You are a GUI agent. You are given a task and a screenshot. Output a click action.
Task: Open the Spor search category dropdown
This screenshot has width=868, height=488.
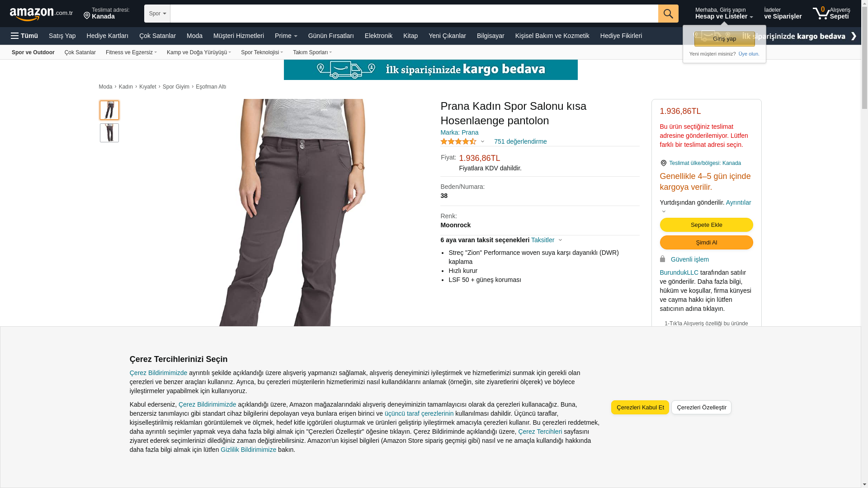157,14
